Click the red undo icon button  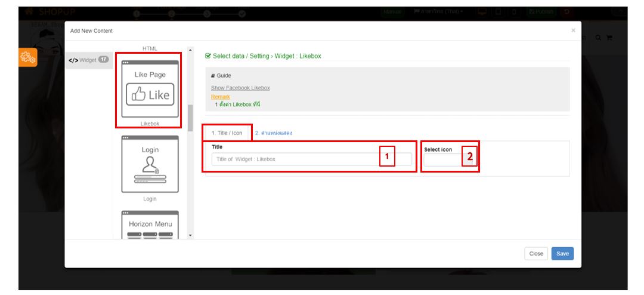[x=567, y=12]
